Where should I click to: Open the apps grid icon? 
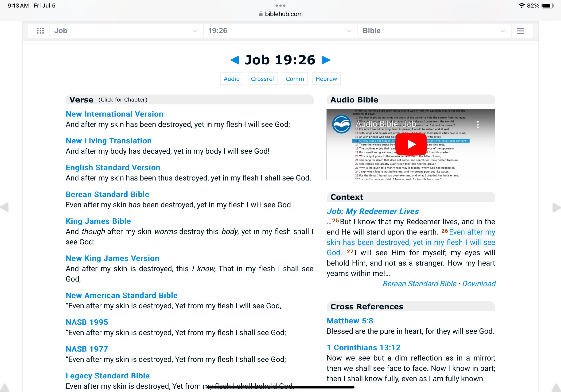[x=40, y=31]
